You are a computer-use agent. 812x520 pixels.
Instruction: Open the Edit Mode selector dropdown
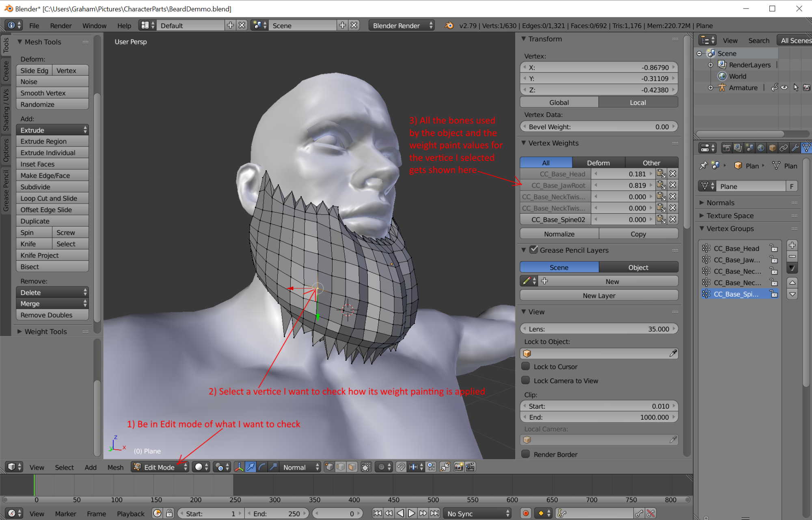(x=160, y=467)
